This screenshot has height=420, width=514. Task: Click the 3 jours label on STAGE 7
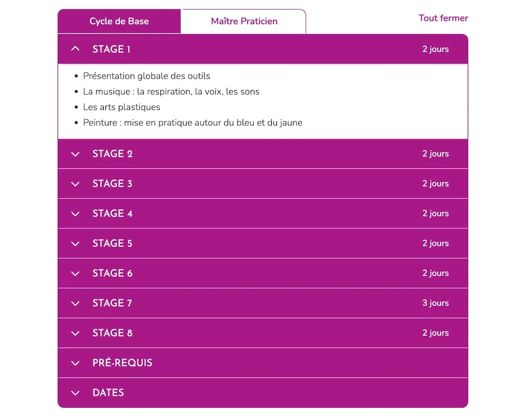pyautogui.click(x=435, y=303)
